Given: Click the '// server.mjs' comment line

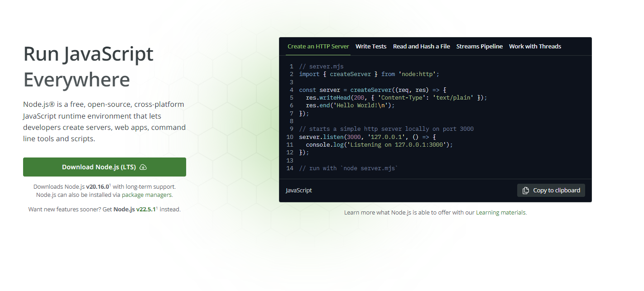Looking at the screenshot, I should [321, 67].
